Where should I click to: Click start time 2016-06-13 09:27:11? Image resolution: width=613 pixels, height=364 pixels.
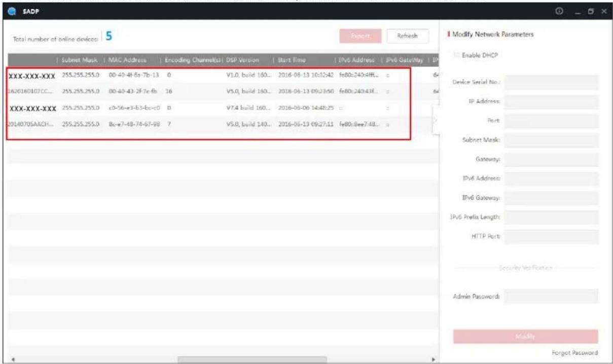(305, 124)
